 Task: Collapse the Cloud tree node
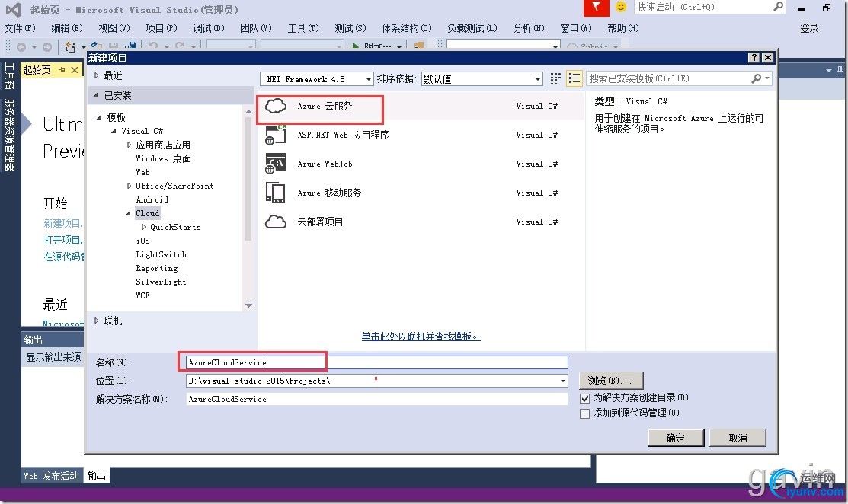[x=128, y=213]
